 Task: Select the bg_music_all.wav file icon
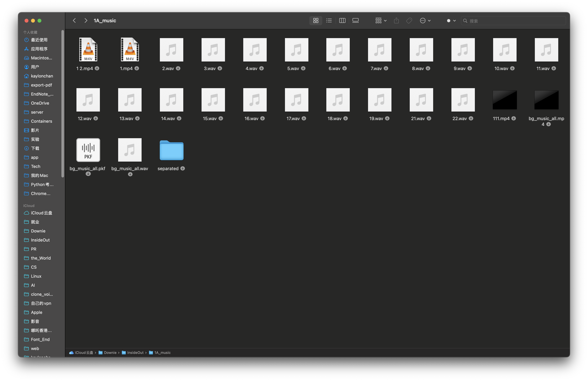point(130,150)
